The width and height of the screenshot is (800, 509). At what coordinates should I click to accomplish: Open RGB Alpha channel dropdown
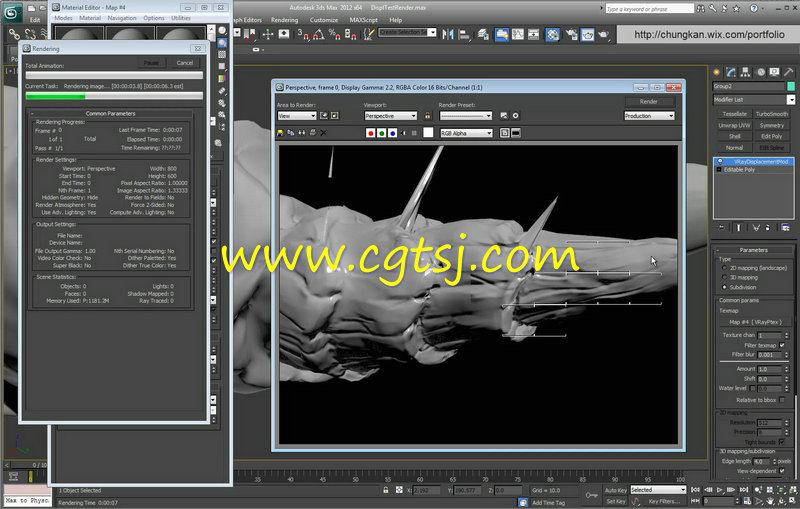[x=466, y=133]
